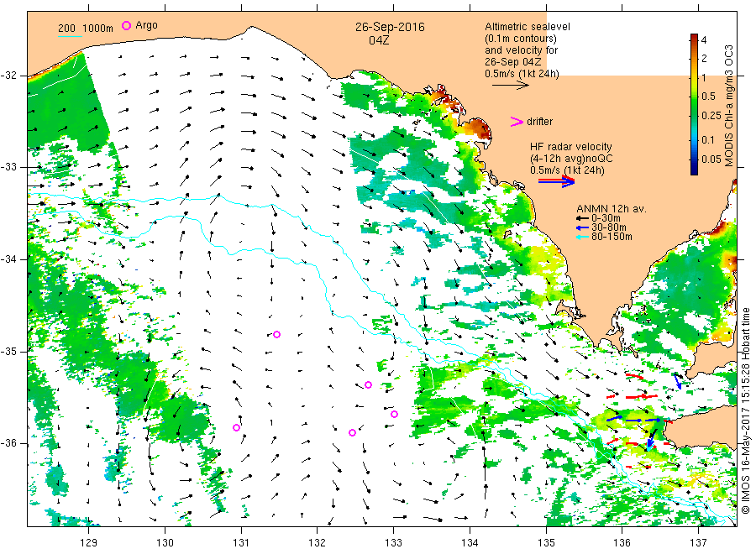This screenshot has width=756, height=554.
Task: Click the '(0.1m contours)' legend text
Action: point(520,39)
